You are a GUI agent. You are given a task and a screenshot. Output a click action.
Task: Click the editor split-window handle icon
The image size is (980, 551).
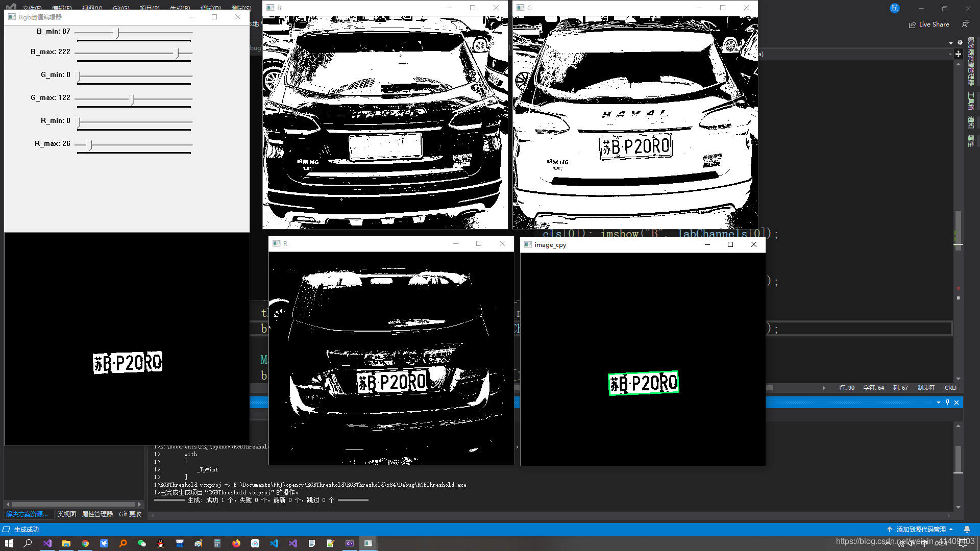click(958, 54)
